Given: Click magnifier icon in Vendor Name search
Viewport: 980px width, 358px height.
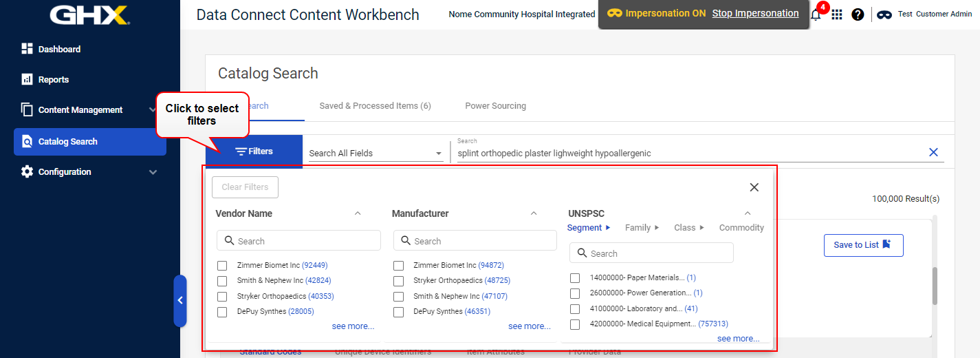Looking at the screenshot, I should pos(229,241).
